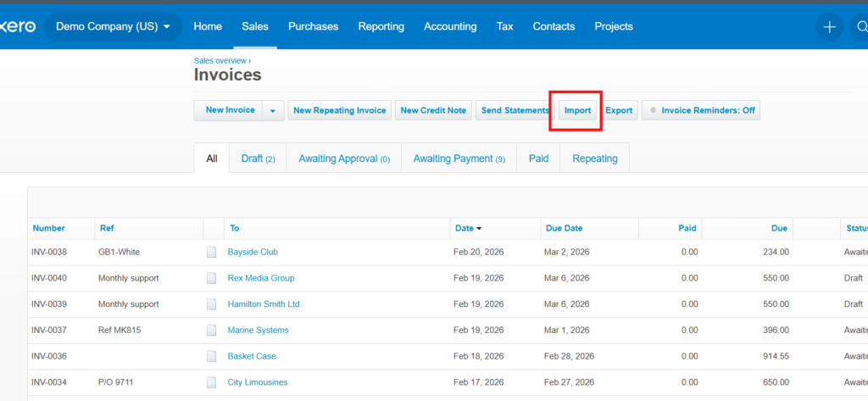Sort by the Ref column header

coord(107,228)
